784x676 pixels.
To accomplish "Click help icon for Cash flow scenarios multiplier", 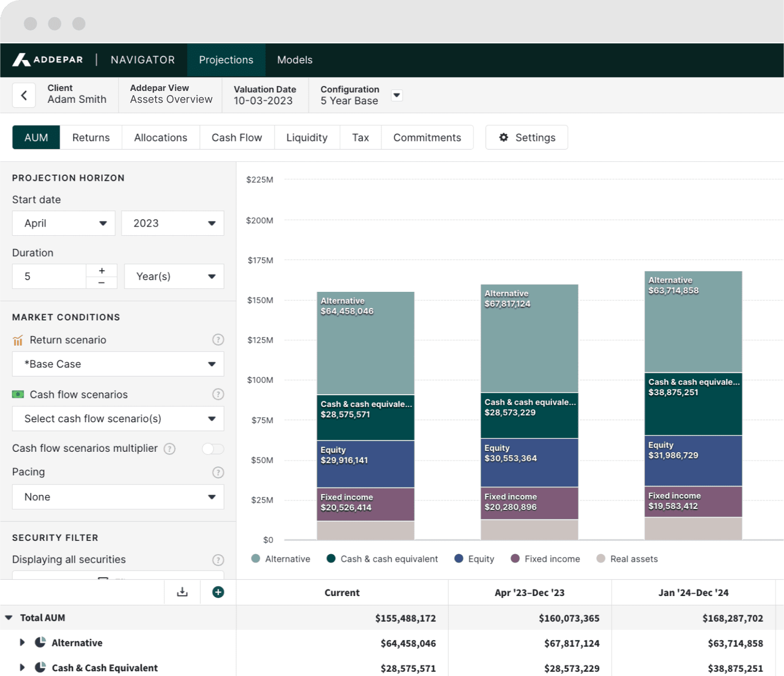I will [x=169, y=449].
